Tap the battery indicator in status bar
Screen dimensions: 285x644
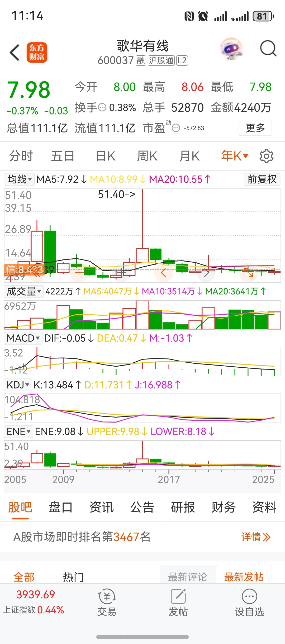point(263,16)
